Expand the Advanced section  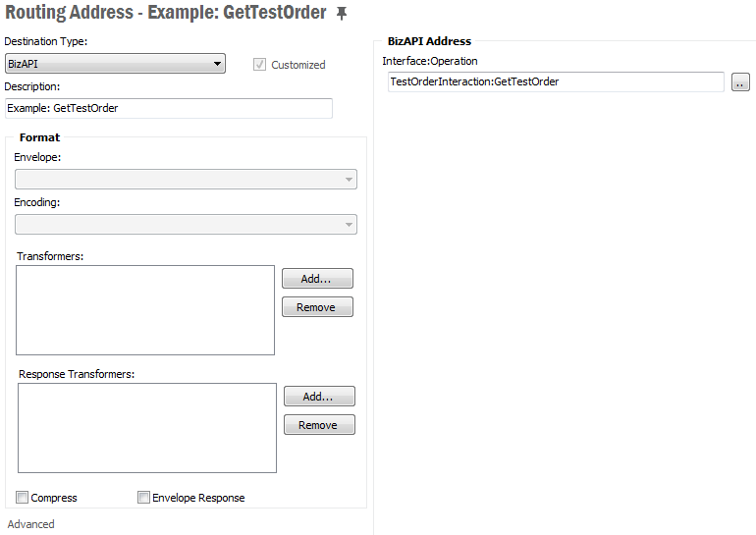coord(31,524)
